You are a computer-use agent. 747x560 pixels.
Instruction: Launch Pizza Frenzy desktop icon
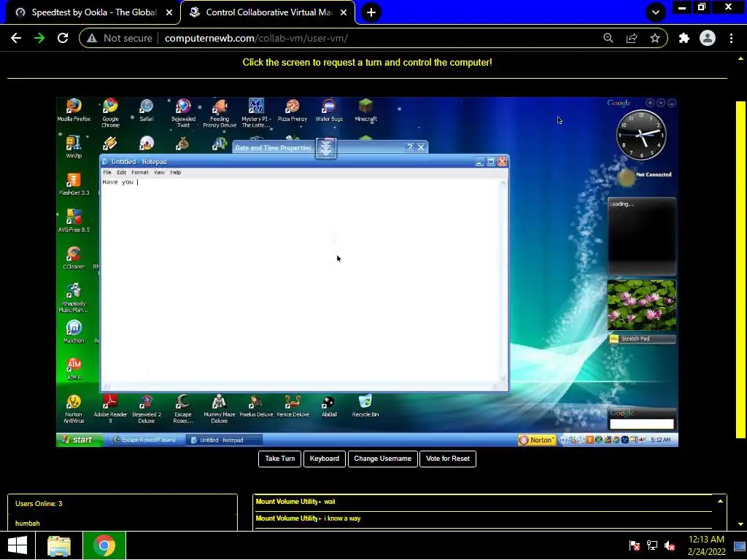pos(293,110)
